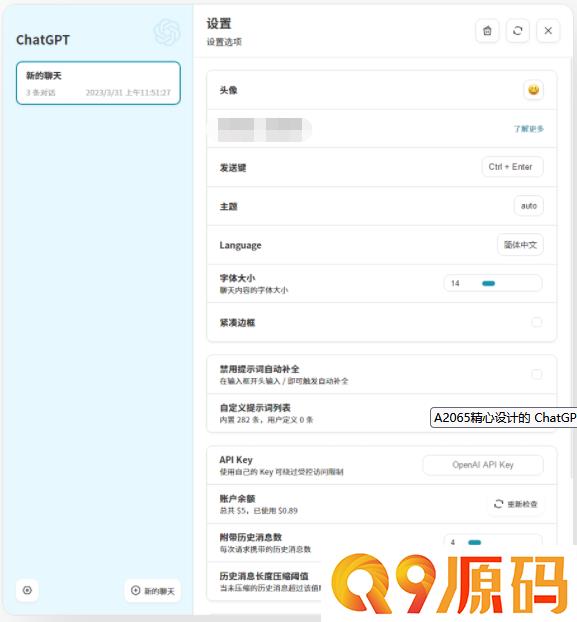Open the Language dropdown showing 简体中文
Image resolution: width=577 pixels, height=622 pixels.
(520, 245)
